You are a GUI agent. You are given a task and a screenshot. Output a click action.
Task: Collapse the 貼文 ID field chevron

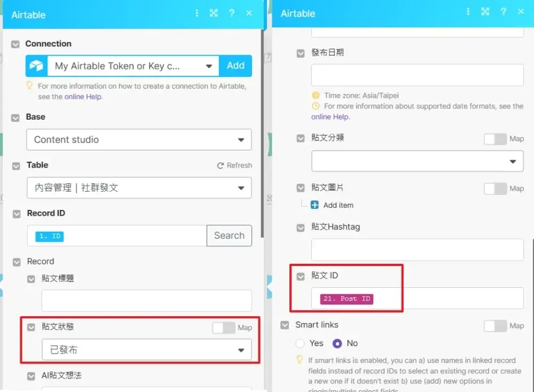pyautogui.click(x=300, y=276)
